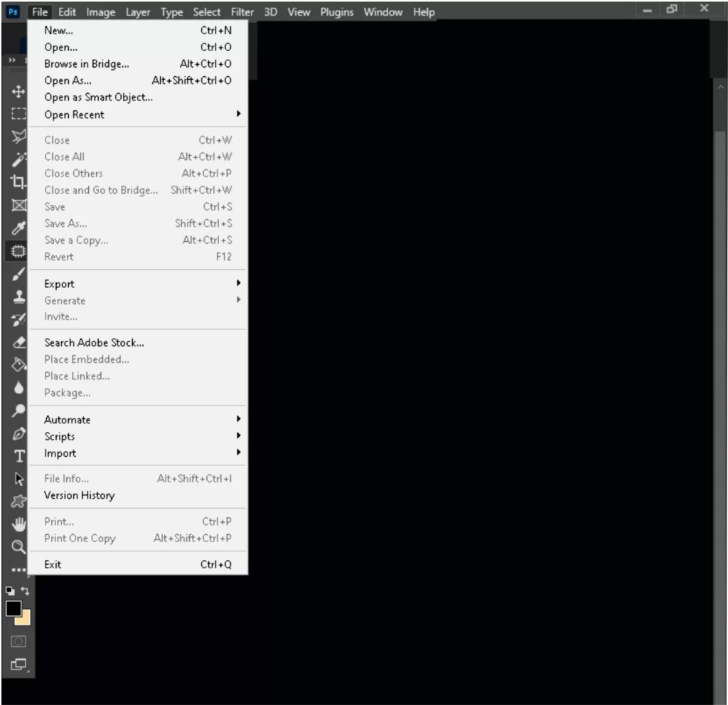Expand the Import submenu
Viewport: 728px width, 705px height.
pyautogui.click(x=138, y=452)
